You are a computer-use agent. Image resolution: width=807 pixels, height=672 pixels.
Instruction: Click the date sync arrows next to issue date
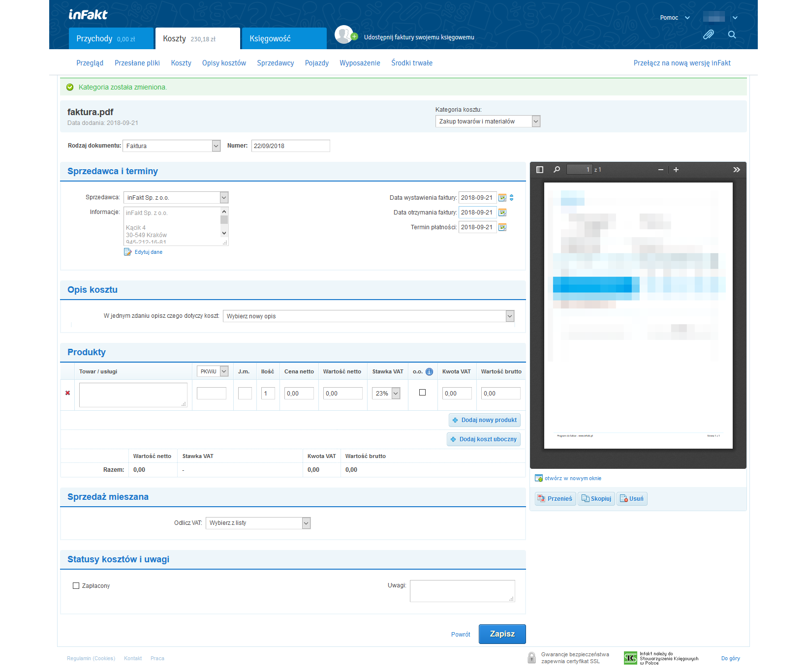coord(512,198)
